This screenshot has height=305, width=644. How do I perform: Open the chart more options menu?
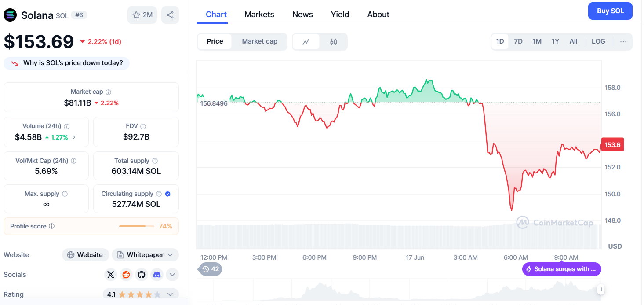tap(623, 41)
